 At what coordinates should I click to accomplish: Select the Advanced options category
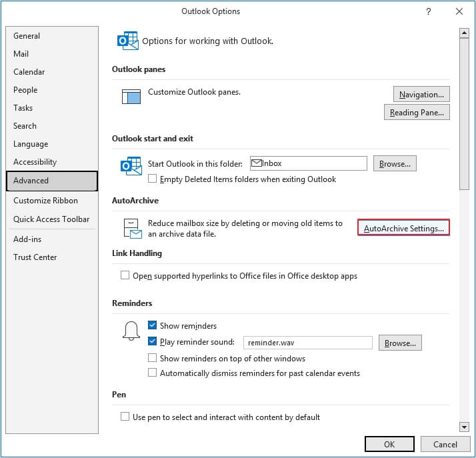(52, 181)
